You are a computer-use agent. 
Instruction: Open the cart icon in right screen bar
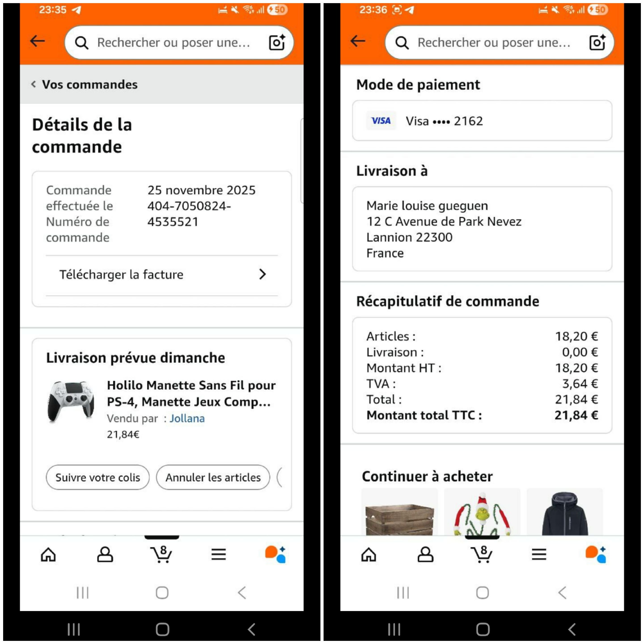click(x=482, y=554)
